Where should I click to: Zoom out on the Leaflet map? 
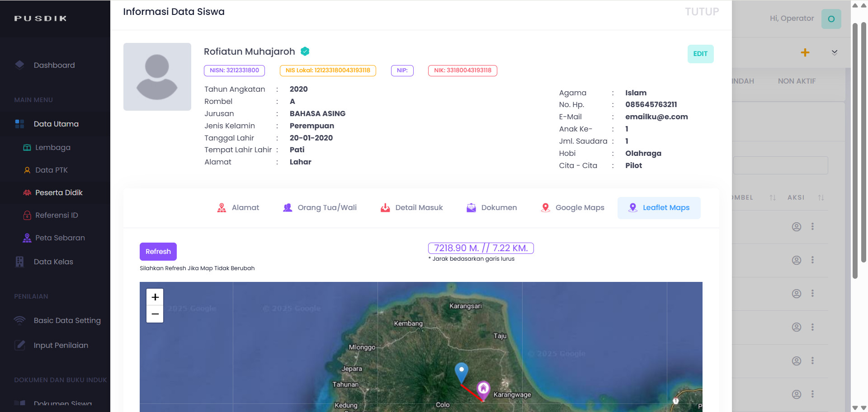(155, 314)
